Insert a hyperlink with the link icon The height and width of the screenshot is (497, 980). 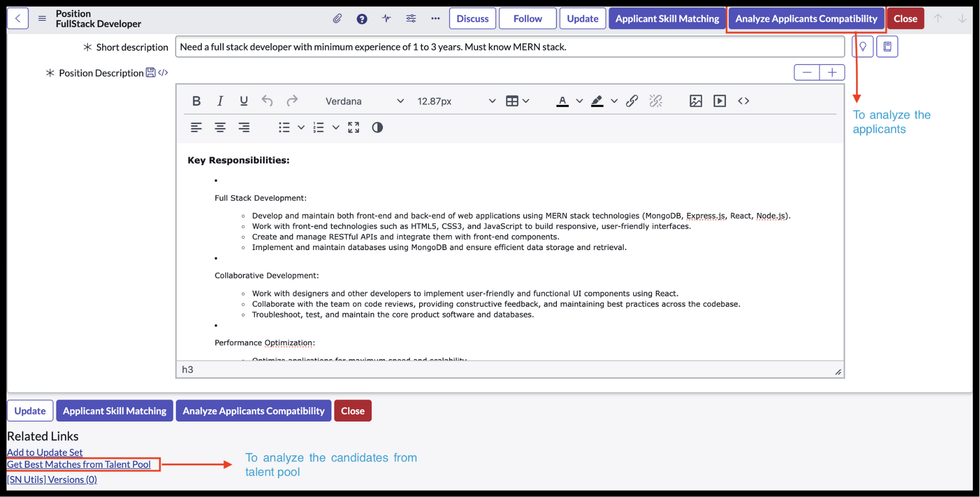[632, 101]
